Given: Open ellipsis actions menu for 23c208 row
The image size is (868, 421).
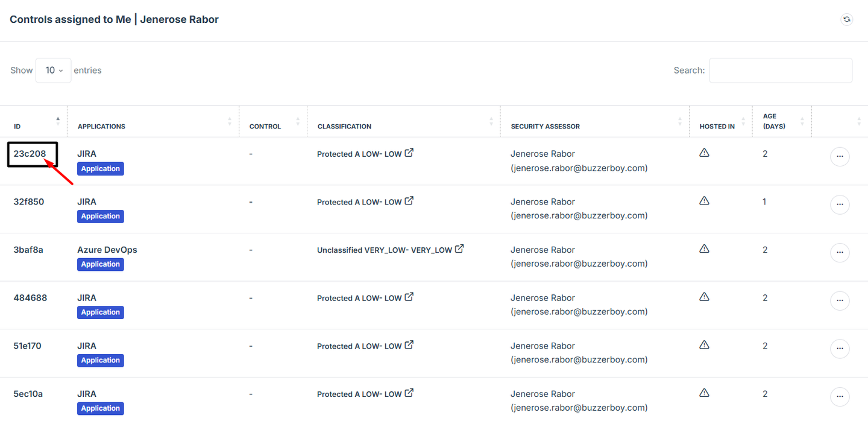Looking at the screenshot, I should point(840,157).
